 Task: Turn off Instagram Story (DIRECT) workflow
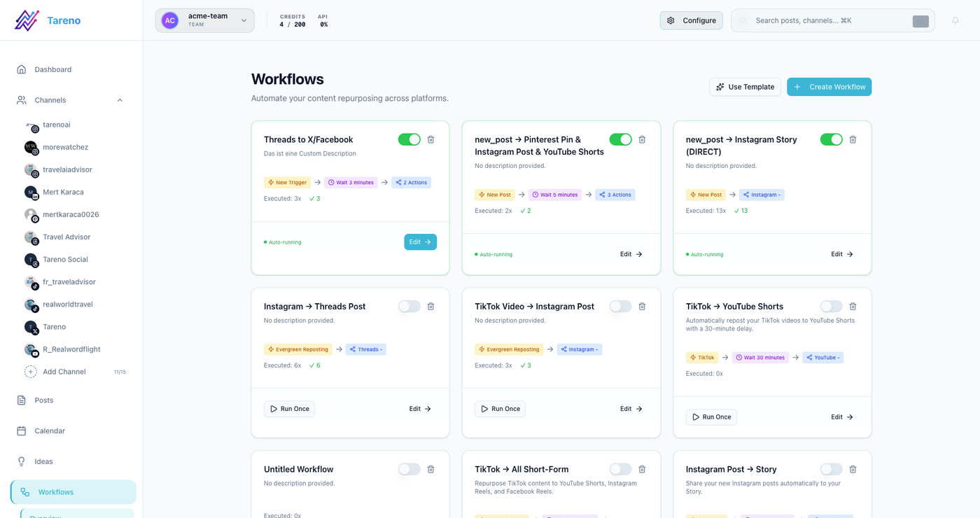coord(831,139)
